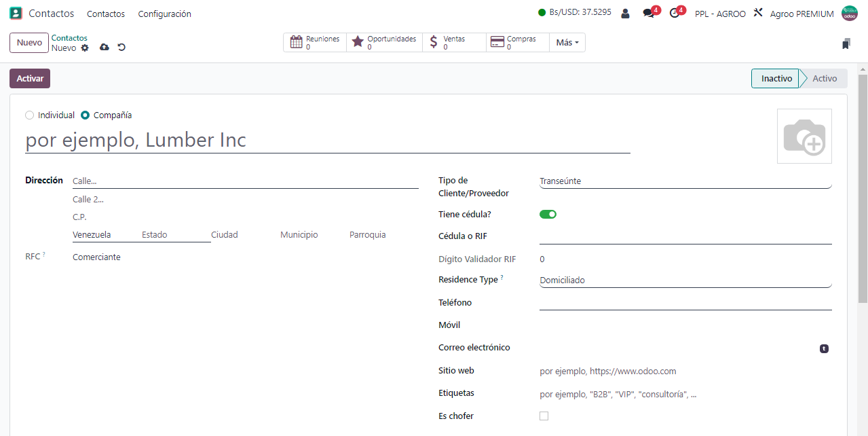The height and width of the screenshot is (436, 868).
Task: Save the record with the cloud upload icon
Action: coord(104,48)
